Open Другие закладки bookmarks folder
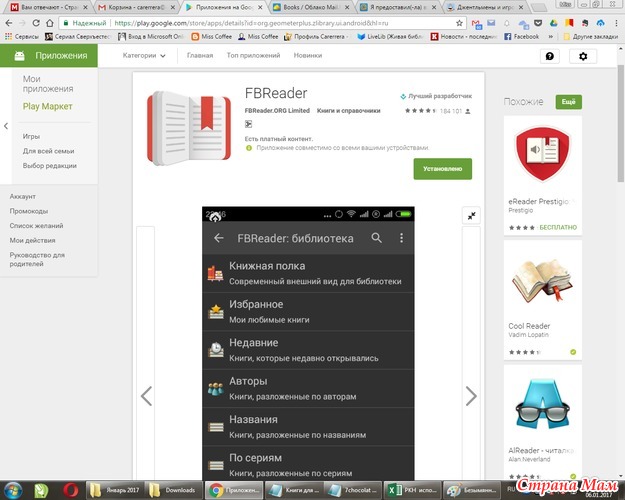Screen dimensions: 625x500 click(591, 37)
